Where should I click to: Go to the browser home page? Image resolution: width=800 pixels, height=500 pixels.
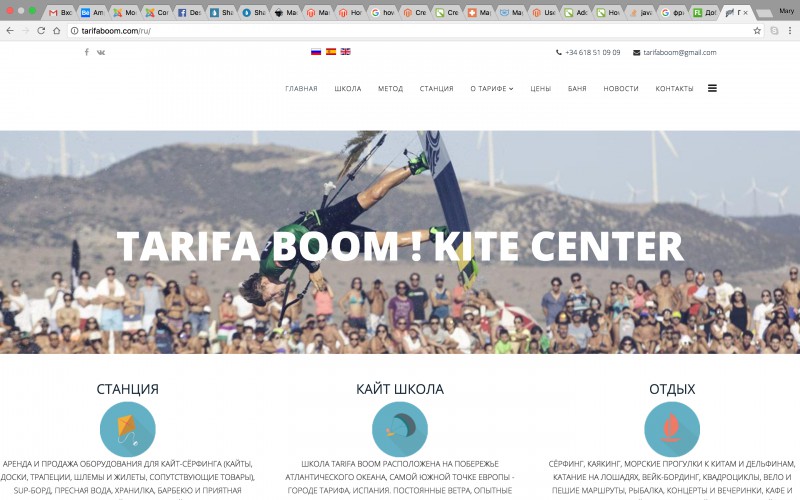pos(57,31)
